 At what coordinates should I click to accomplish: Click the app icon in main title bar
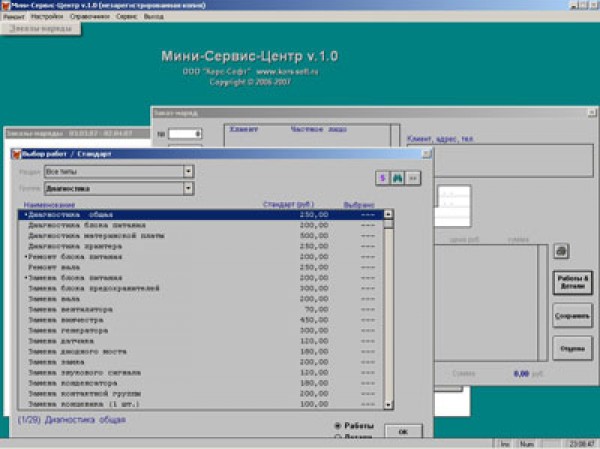coord(5,5)
